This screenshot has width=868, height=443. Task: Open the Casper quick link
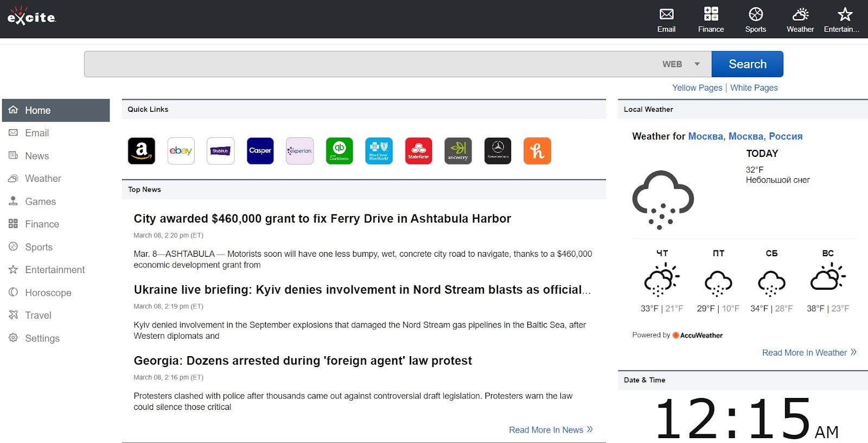(x=260, y=151)
